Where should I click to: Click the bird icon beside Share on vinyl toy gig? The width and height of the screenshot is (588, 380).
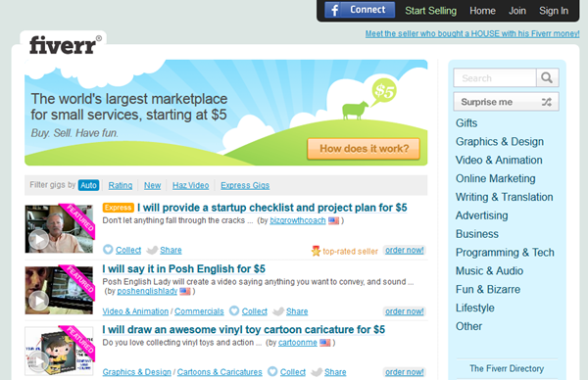317,372
